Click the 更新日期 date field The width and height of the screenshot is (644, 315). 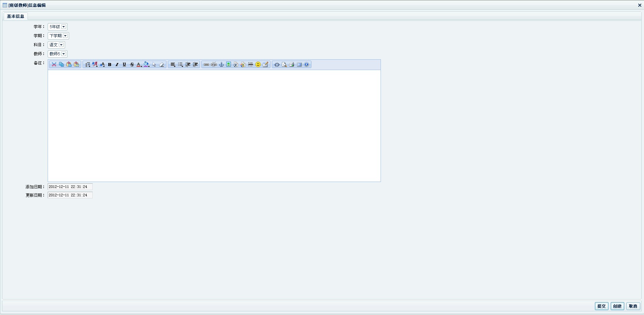(70, 195)
